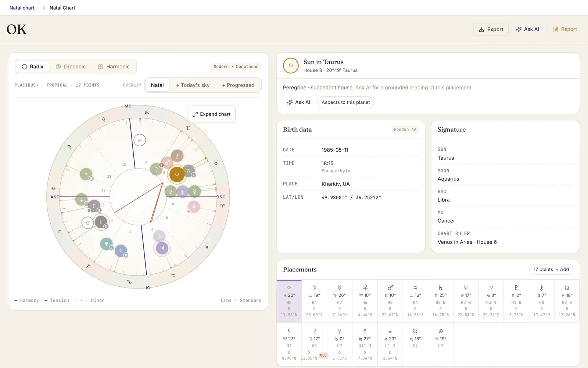Click Ask AI in the Sun in Taurus card

299,102
